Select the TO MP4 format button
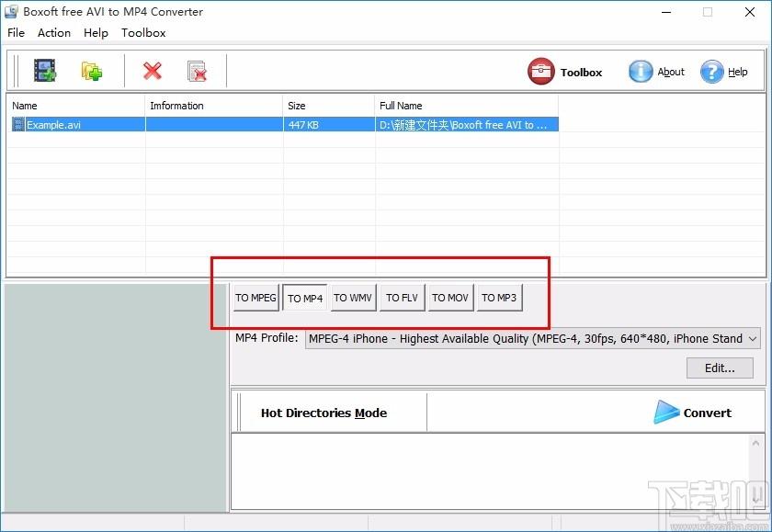Image resolution: width=772 pixels, height=532 pixels. pos(305,299)
